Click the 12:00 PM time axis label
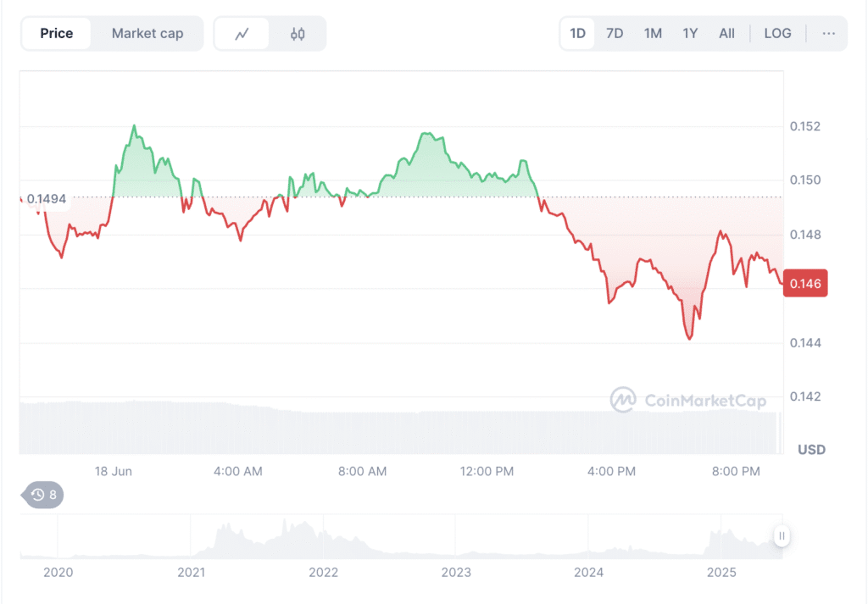Screen dimensions: 868x604 (487, 471)
